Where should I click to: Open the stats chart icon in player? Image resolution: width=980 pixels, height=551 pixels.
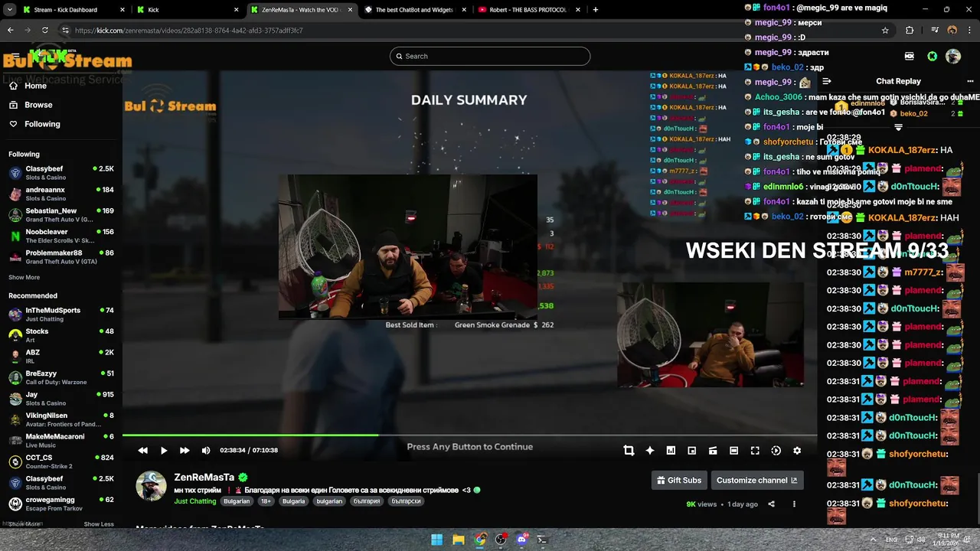point(671,451)
